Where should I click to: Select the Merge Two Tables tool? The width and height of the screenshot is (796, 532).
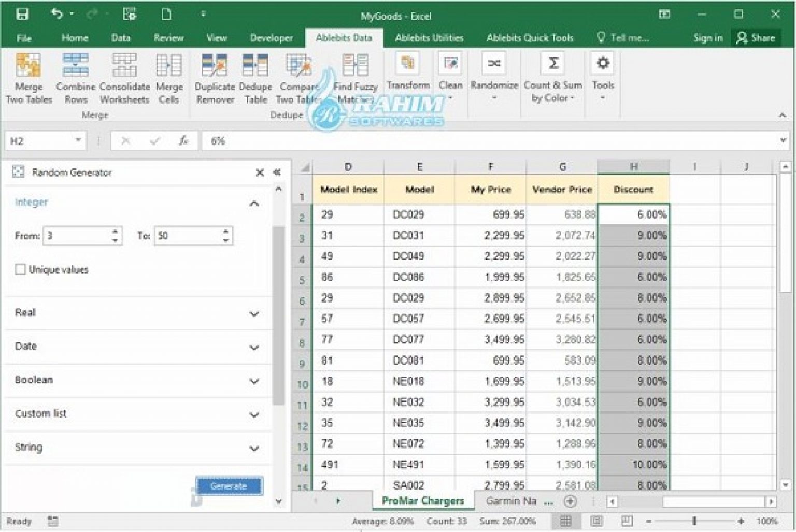[28, 78]
